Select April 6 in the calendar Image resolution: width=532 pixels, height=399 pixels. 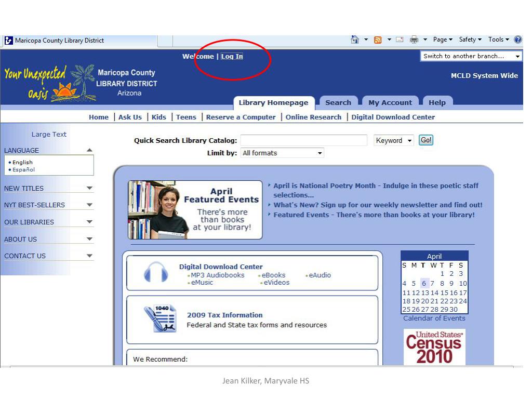424,283
